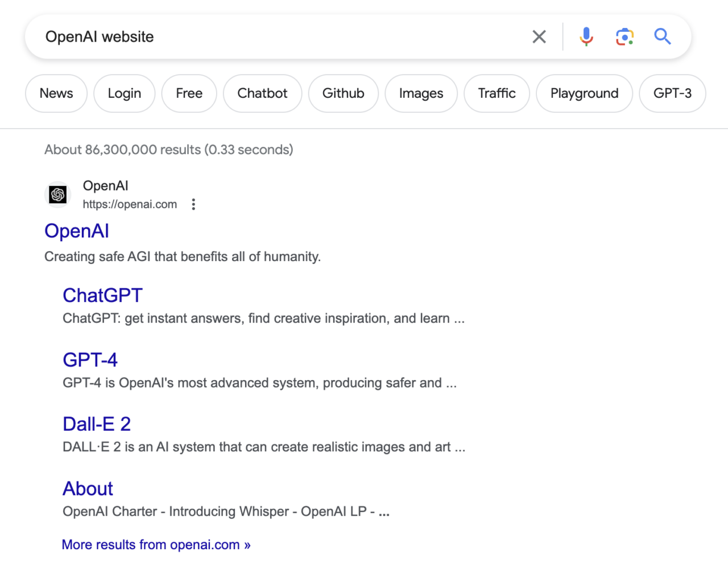Visit the ChatGPT sitelink

[x=102, y=295]
